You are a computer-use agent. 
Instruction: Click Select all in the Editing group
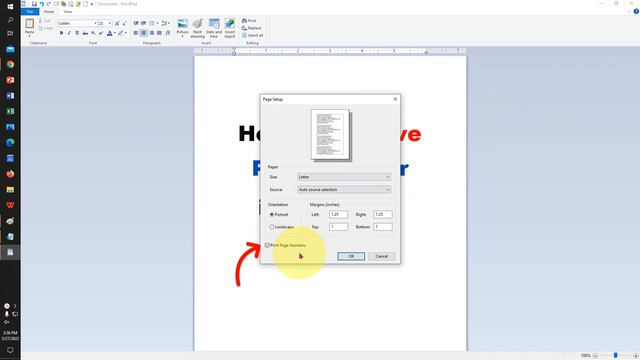click(x=252, y=35)
